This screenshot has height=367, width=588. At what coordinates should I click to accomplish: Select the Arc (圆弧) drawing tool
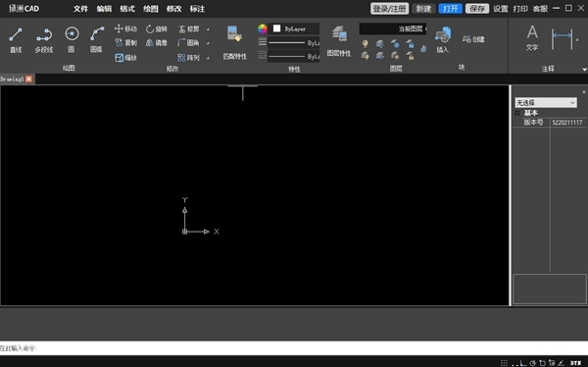[x=96, y=40]
